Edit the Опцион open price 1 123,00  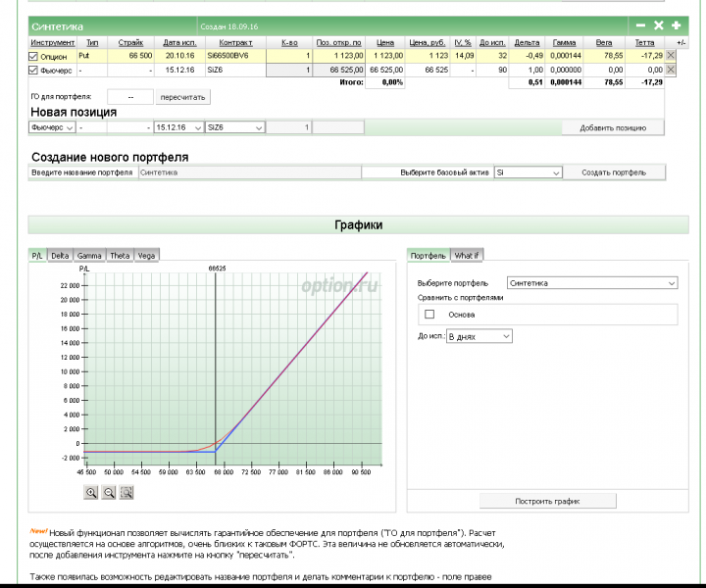click(338, 56)
